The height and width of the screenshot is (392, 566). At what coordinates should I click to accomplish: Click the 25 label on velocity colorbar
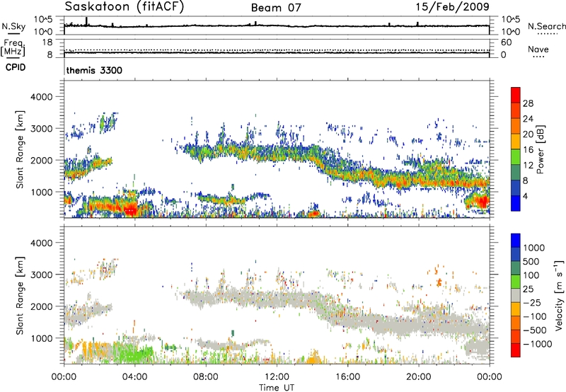pos(529,289)
